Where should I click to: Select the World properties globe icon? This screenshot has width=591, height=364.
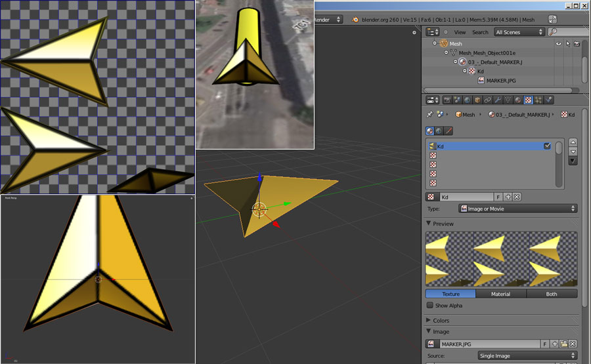[468, 100]
